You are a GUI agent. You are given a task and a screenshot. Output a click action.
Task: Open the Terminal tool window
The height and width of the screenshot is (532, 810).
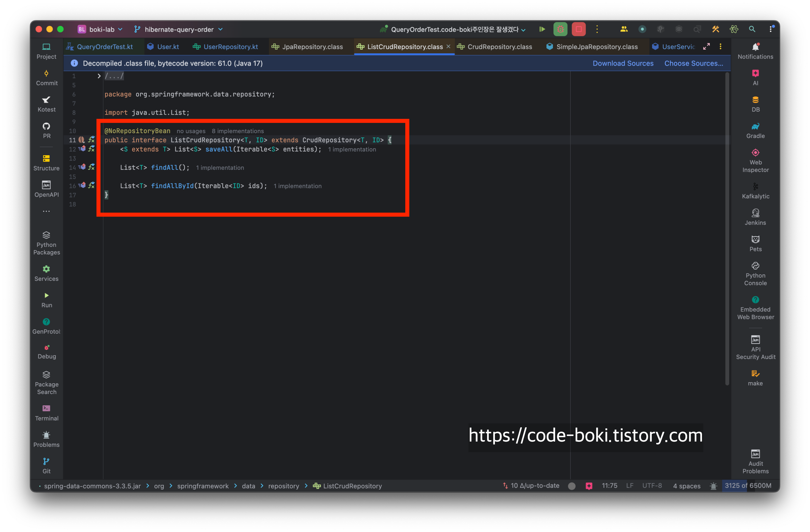[46, 413]
